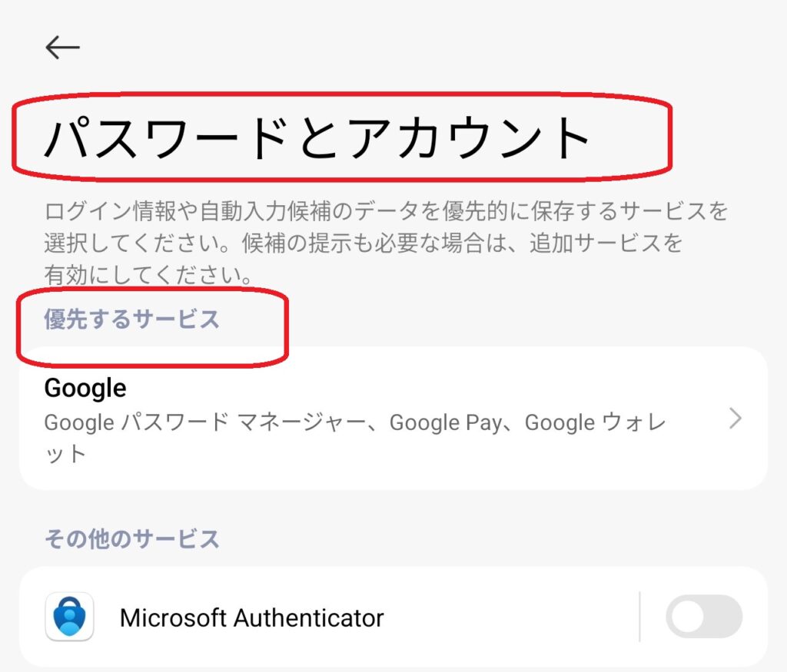Click description line starting with ログイン情報
Viewport: 787px width, 672px height.
tap(384, 210)
